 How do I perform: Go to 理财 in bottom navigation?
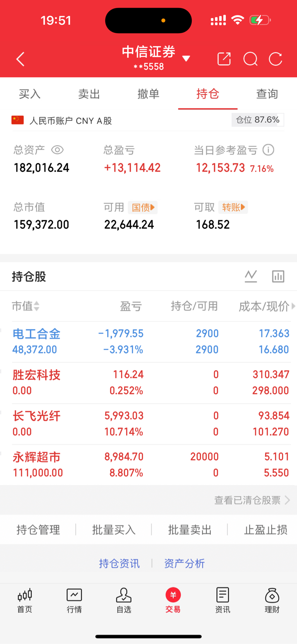click(x=272, y=601)
